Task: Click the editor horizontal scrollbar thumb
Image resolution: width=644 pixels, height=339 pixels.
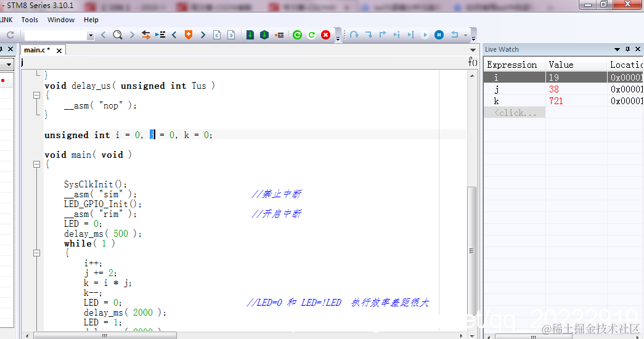Action: click(105, 336)
